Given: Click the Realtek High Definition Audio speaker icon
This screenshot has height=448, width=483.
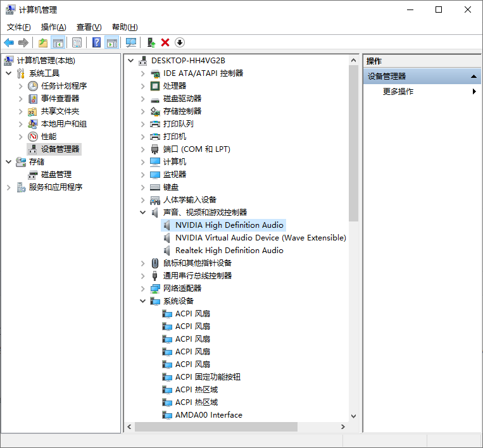Looking at the screenshot, I should (x=167, y=251).
